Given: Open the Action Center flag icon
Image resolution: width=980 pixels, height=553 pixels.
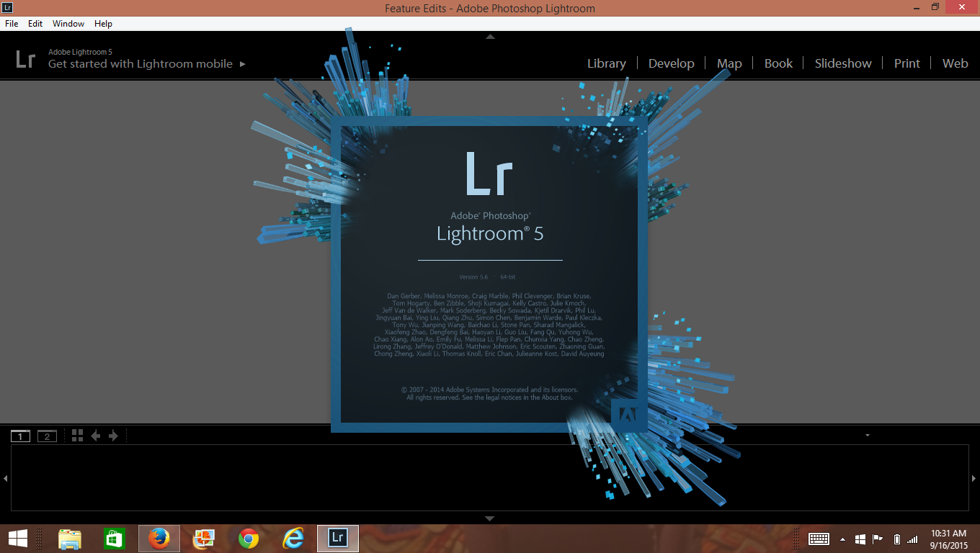Looking at the screenshot, I should [x=878, y=539].
